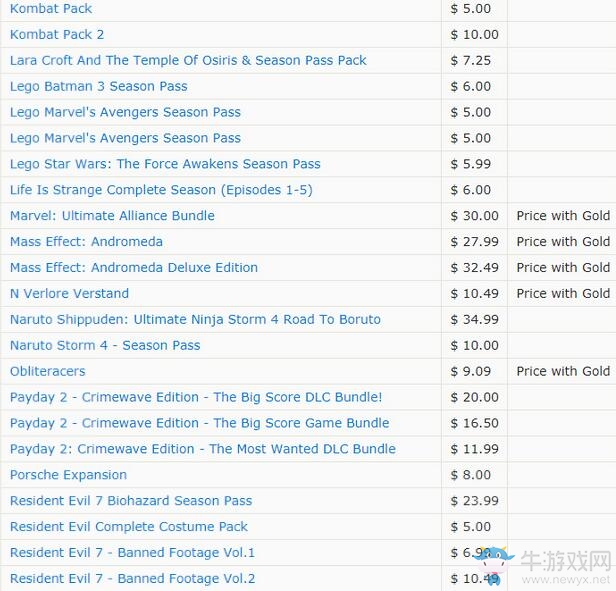Image resolution: width=616 pixels, height=591 pixels.
Task: Click Mass Effect: Andromeda Deluxe Edition link
Action: (134, 268)
